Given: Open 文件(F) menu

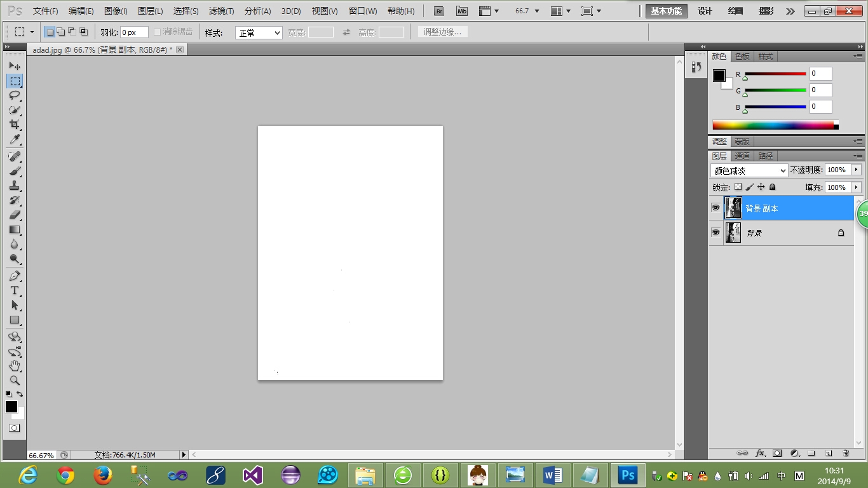Looking at the screenshot, I should 45,11.
